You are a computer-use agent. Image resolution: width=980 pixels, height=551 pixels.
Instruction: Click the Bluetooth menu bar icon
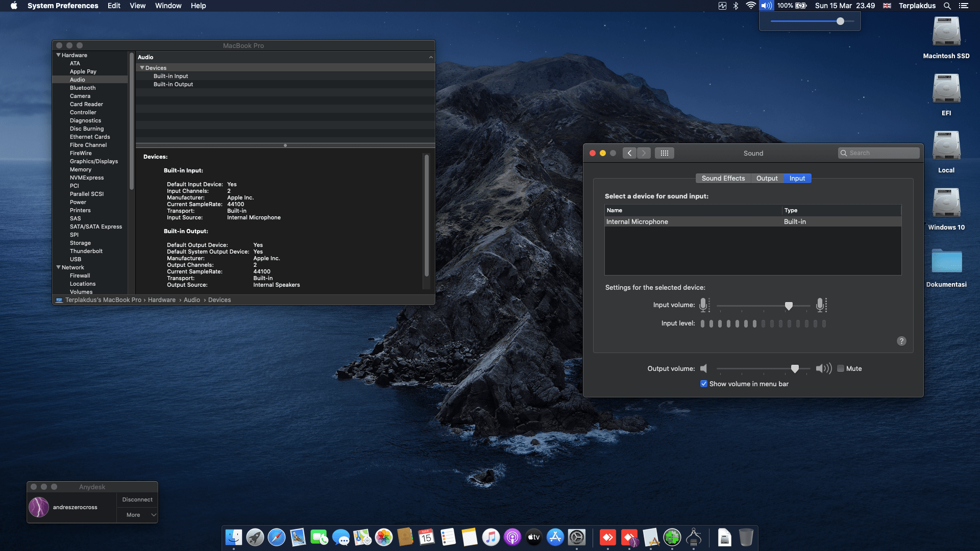pos(736,6)
